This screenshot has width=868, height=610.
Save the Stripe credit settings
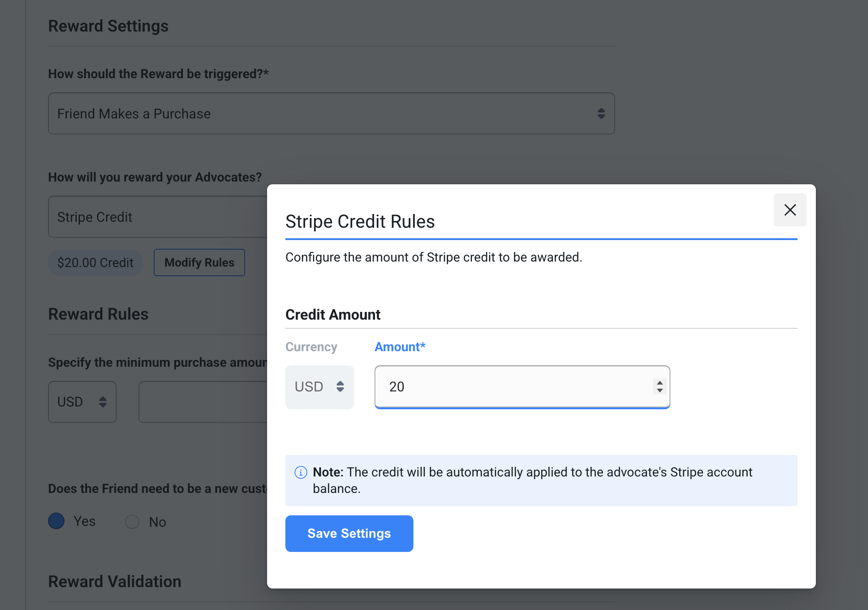[349, 533]
